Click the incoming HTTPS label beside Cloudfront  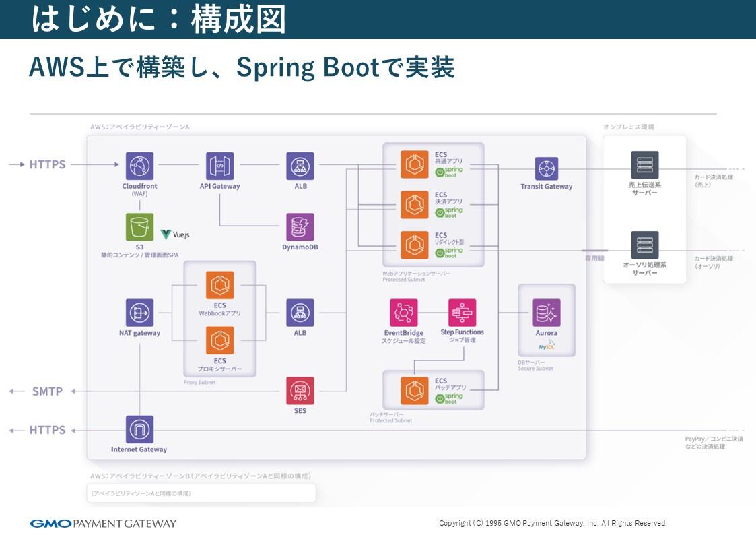[47, 164]
